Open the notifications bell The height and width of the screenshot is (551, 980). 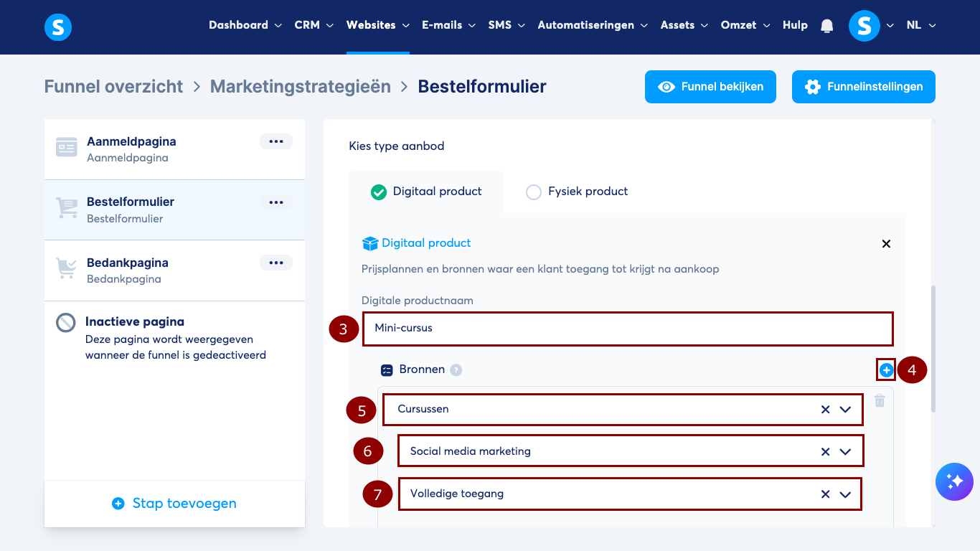click(827, 26)
